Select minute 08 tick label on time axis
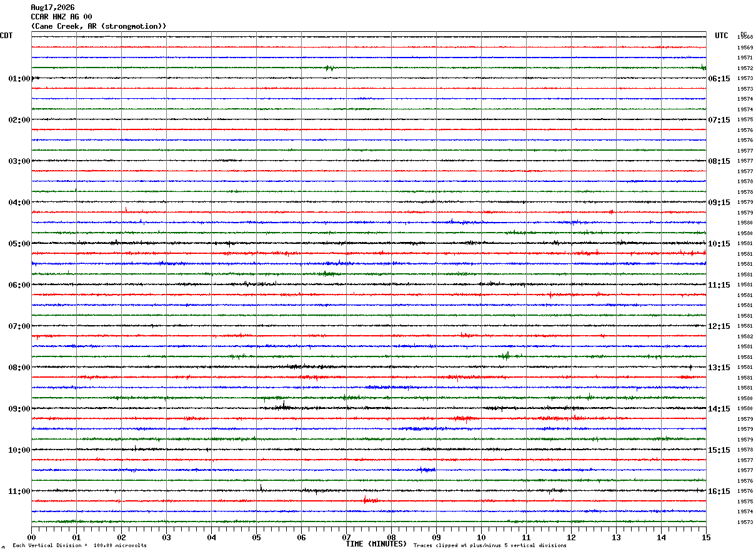This screenshot has width=756, height=554. coord(391,537)
